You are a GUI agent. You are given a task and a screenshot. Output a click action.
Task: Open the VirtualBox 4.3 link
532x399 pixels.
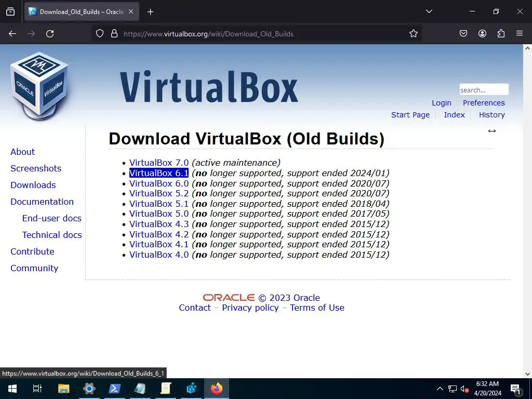pyautogui.click(x=159, y=224)
